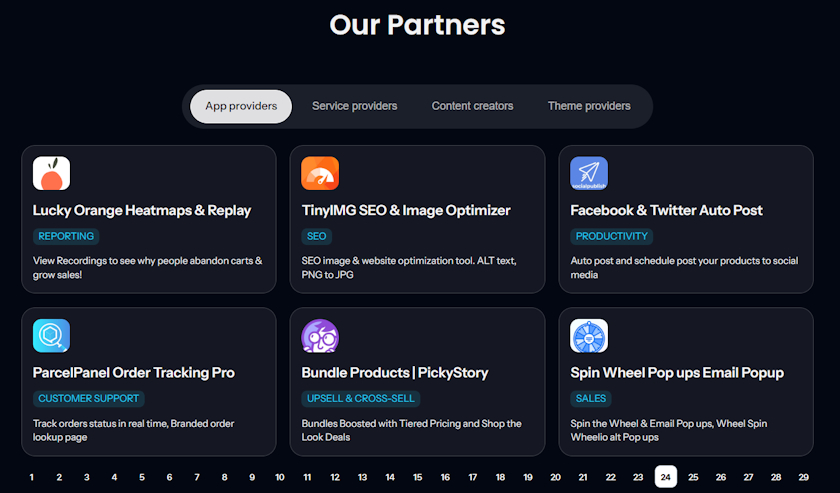
Task: Click the "Track orders status in real time" description
Action: tap(134, 430)
